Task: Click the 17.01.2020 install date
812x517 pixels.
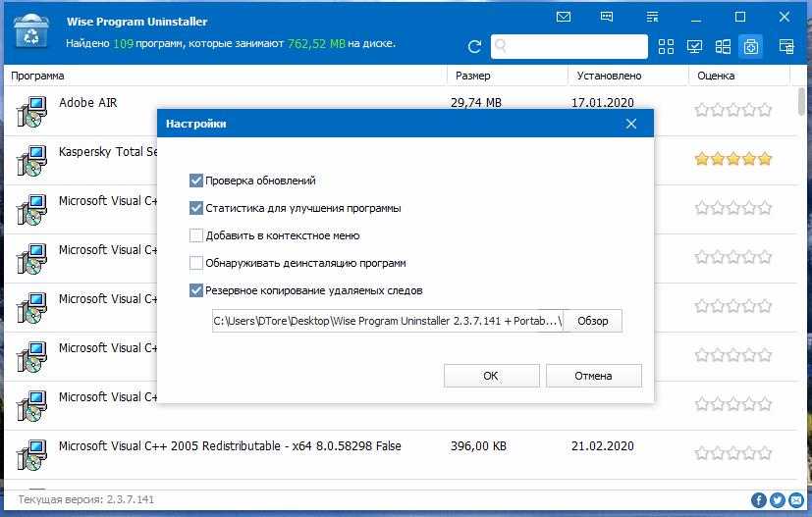Action: (602, 102)
